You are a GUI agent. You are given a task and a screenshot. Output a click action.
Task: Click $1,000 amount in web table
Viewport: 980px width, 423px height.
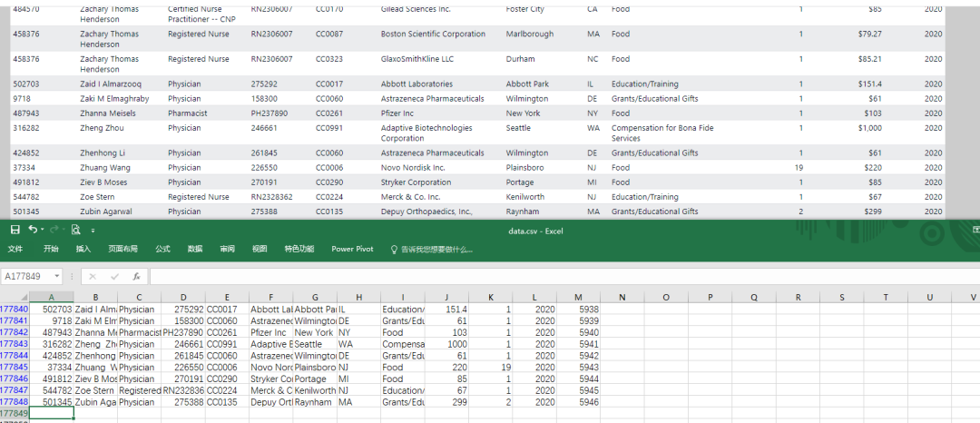point(868,128)
